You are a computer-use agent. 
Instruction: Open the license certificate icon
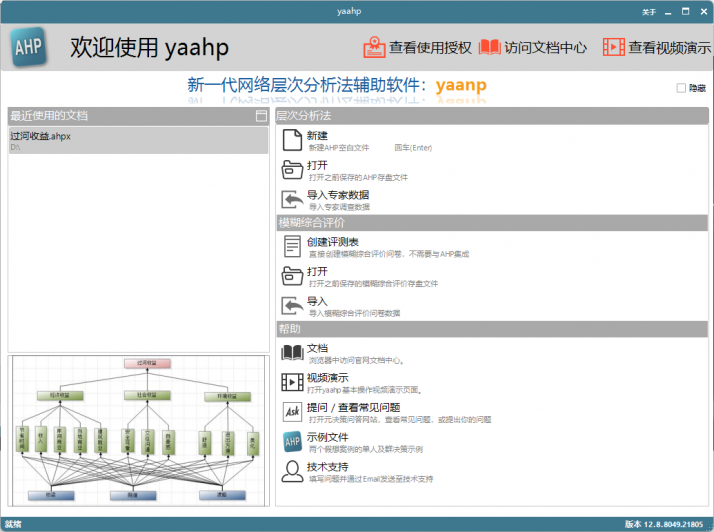[x=374, y=47]
